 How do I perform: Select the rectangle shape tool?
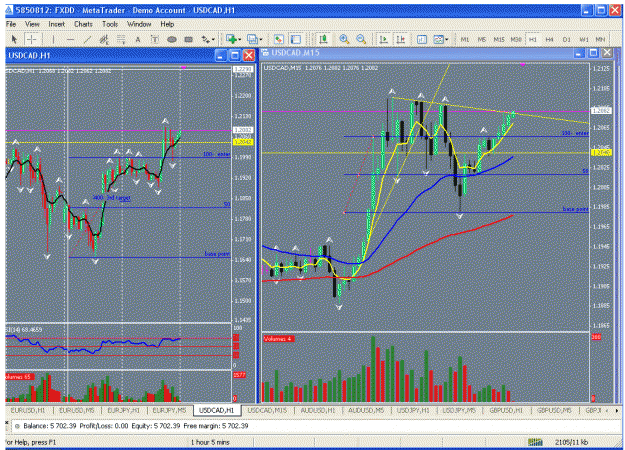click(189, 39)
